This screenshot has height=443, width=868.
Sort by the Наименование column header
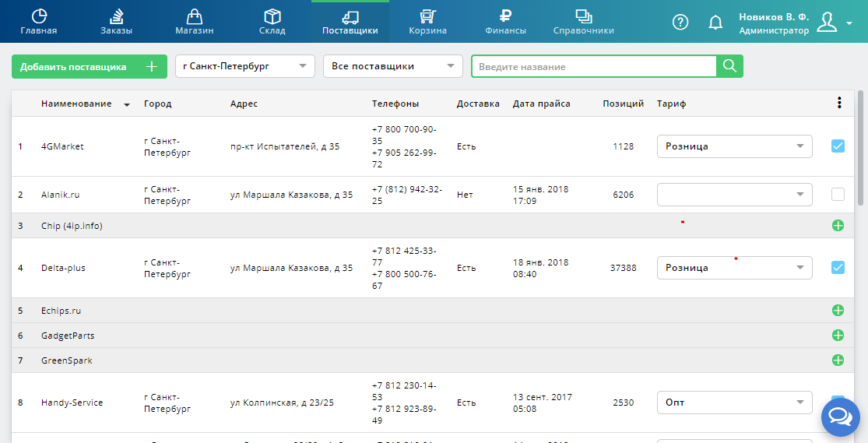pyautogui.click(x=76, y=104)
